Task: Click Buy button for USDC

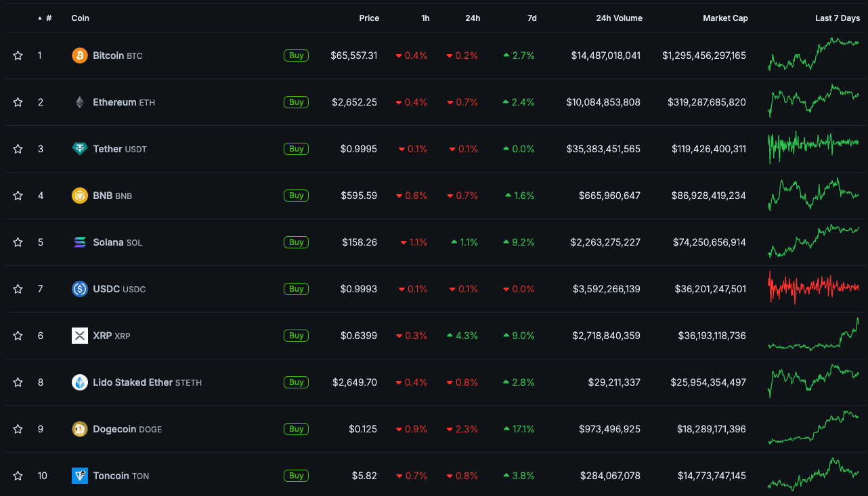Action: coord(296,289)
